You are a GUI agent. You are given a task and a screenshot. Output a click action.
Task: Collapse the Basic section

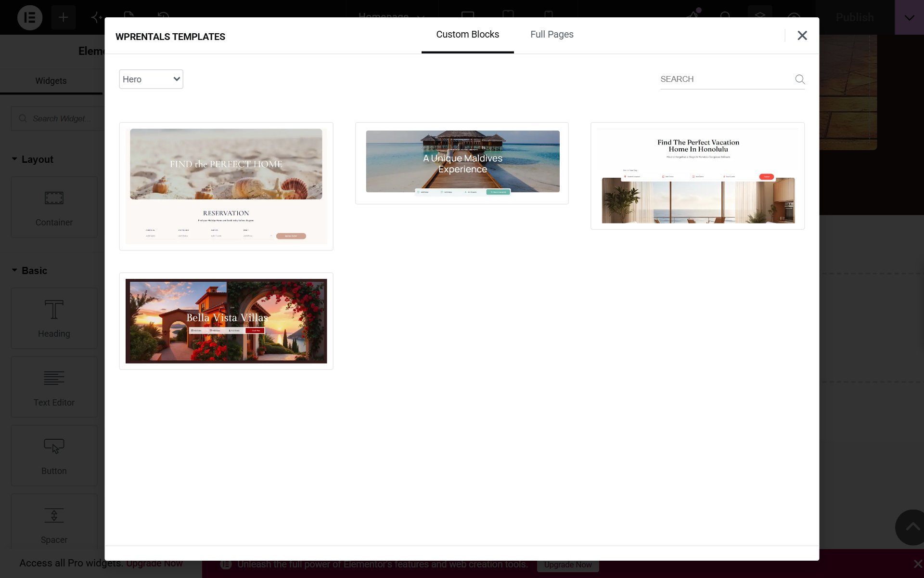(x=30, y=271)
